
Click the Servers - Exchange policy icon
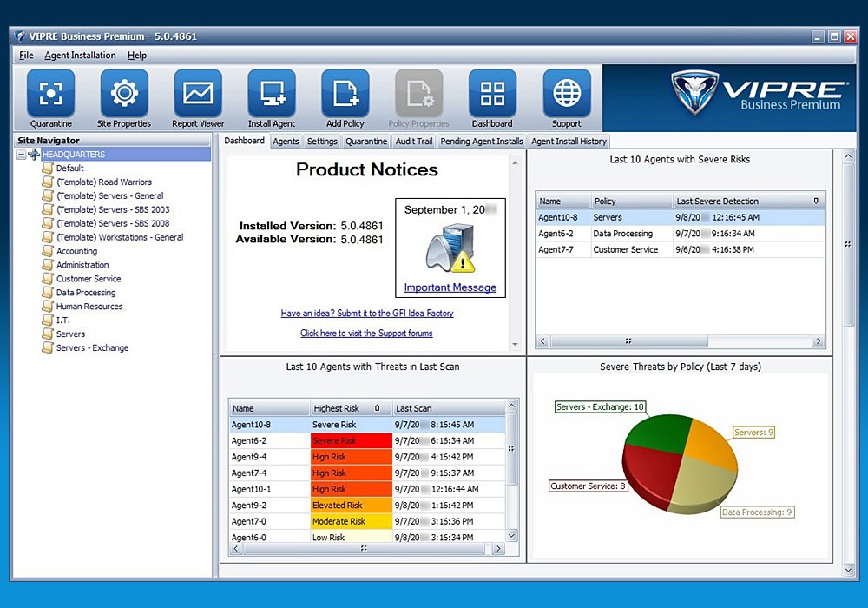[48, 347]
